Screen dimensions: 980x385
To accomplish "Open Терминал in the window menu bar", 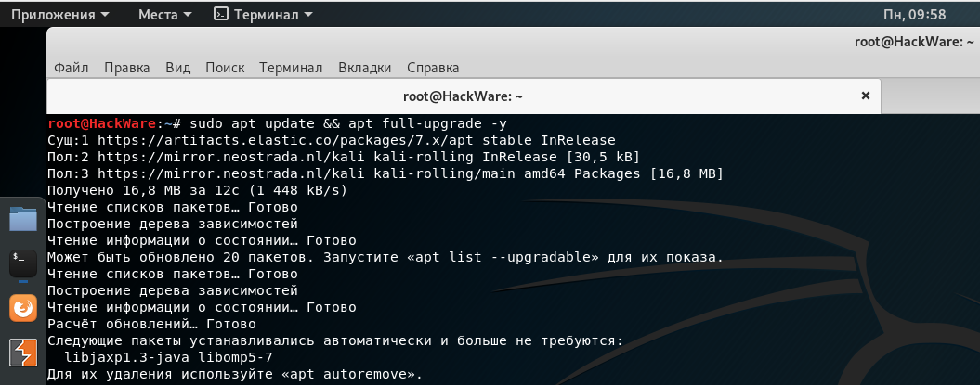I will click(x=291, y=68).
